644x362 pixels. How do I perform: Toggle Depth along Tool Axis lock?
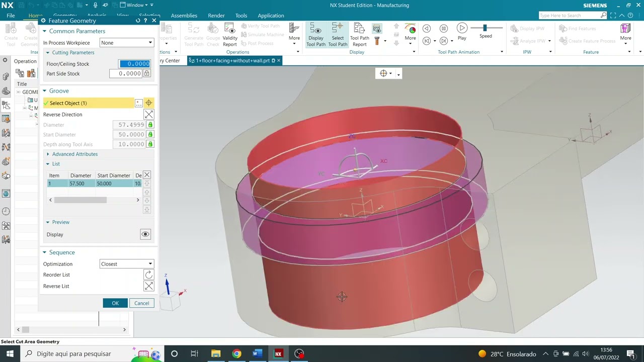(150, 144)
